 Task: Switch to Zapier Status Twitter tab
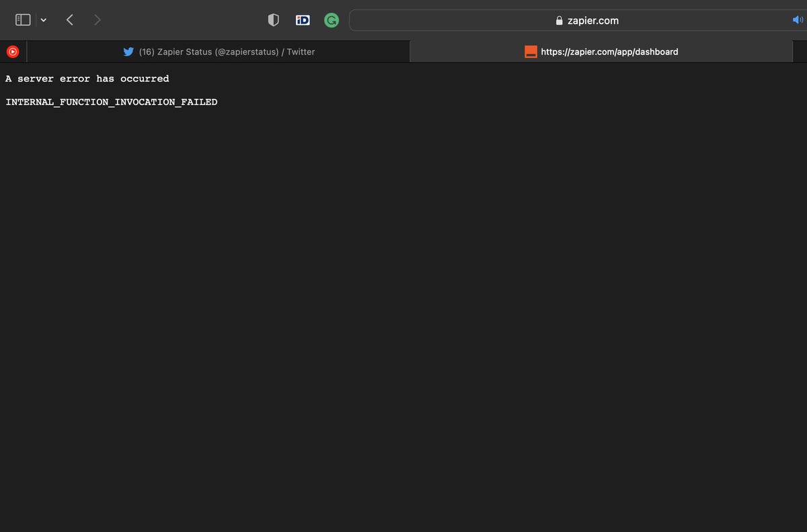[219, 52]
